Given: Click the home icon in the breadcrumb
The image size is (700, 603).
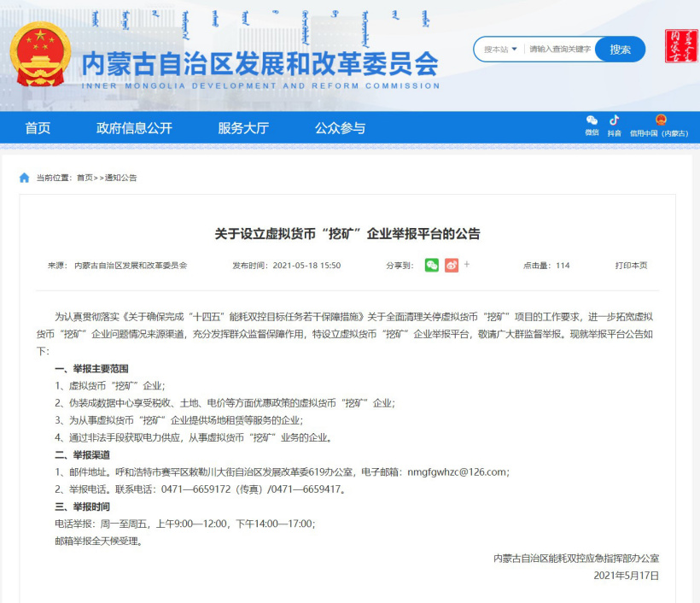Looking at the screenshot, I should coord(24,178).
